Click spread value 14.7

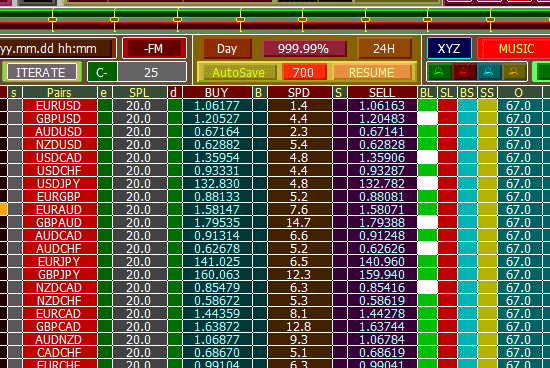tap(299, 222)
